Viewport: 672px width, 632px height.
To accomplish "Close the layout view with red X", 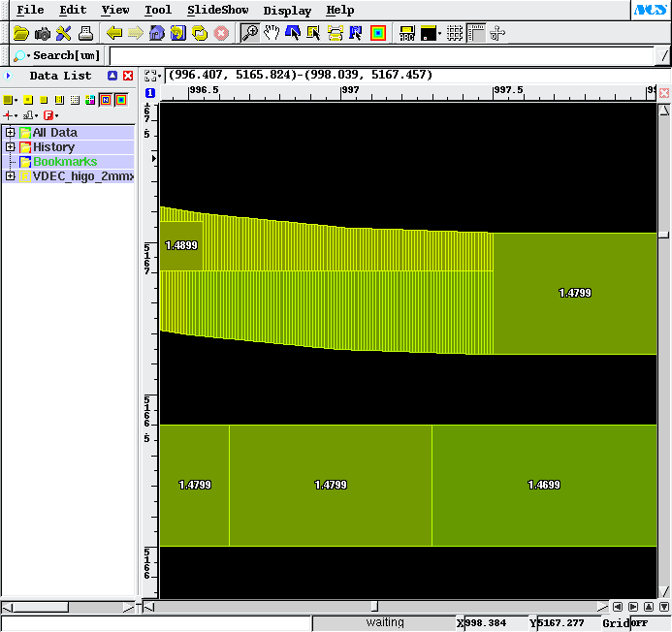I will [x=664, y=93].
